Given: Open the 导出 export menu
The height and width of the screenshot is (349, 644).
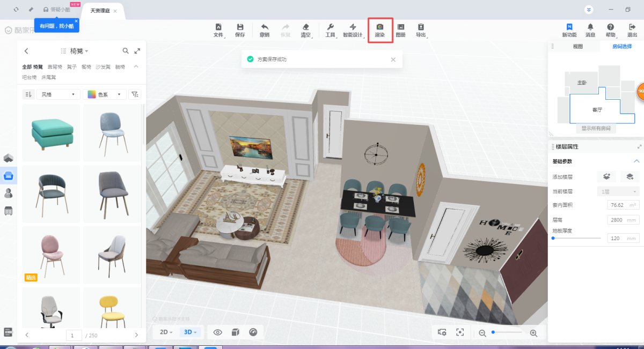Looking at the screenshot, I should coord(421,30).
